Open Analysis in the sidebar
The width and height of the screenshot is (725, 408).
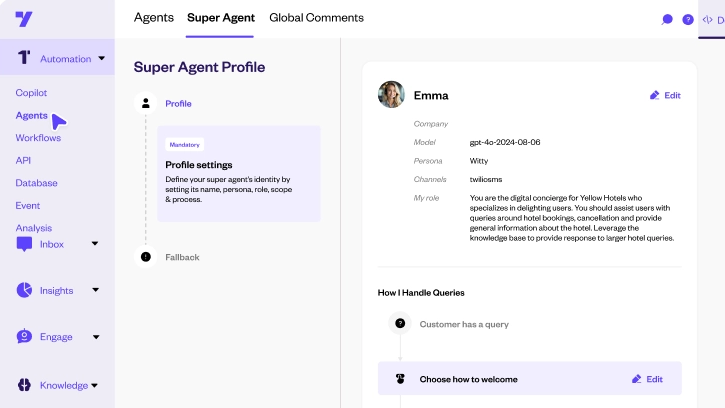[34, 228]
